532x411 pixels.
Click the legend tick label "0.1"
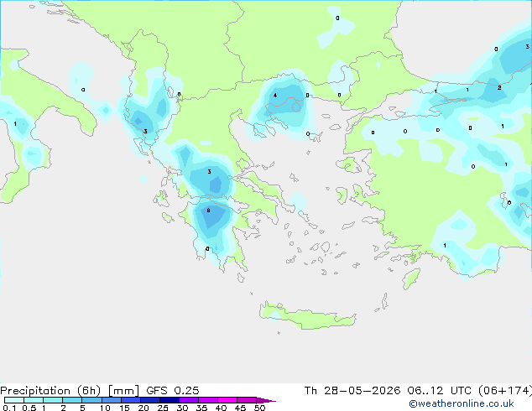[x=9, y=408]
